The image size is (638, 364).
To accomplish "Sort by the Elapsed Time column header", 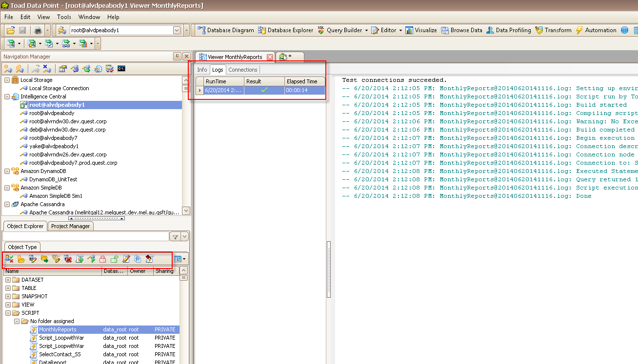I will [304, 81].
